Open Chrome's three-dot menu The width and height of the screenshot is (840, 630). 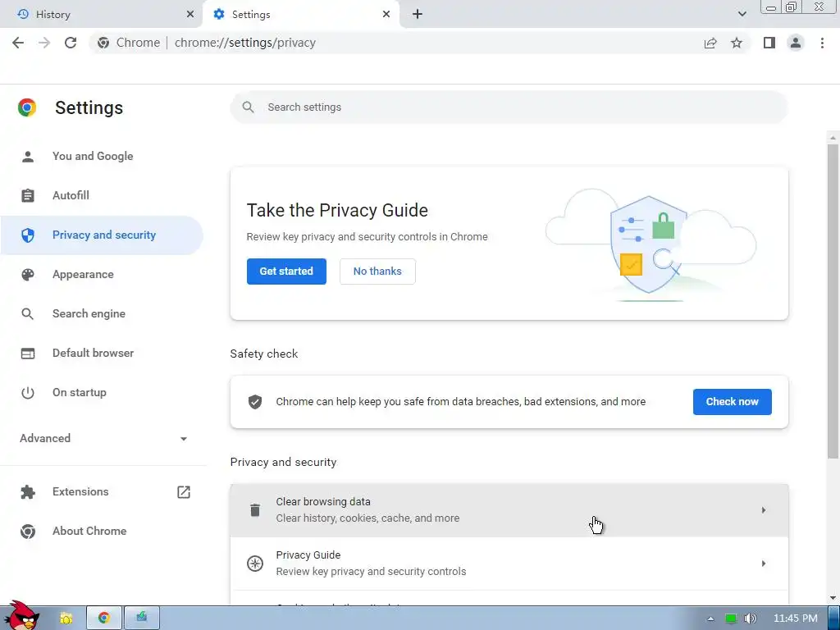pyautogui.click(x=822, y=43)
